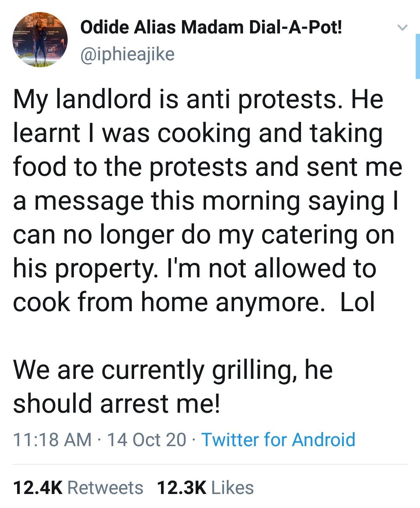This screenshot has width=420, height=508.
Task: Open the Twitter for Android source link
Action: pos(278,440)
